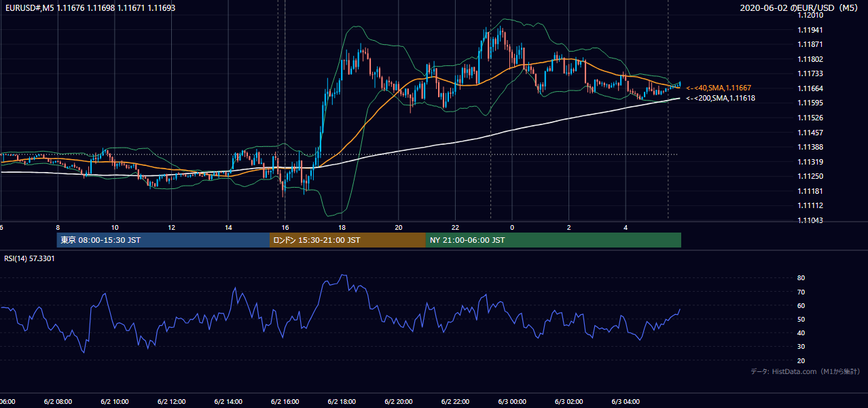Screen dimensions: 868x408
Task: Click the 6/2 20:00 time label
Action: click(x=398, y=401)
